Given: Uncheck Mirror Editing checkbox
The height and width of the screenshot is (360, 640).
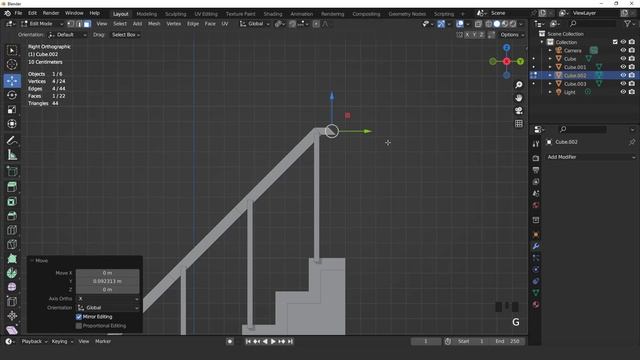Looking at the screenshot, I should (79, 317).
